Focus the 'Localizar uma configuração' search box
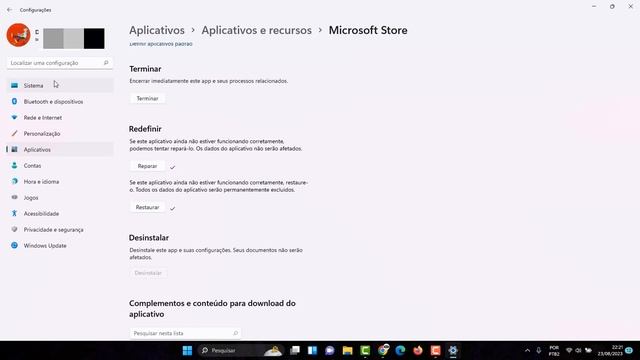 [60, 63]
